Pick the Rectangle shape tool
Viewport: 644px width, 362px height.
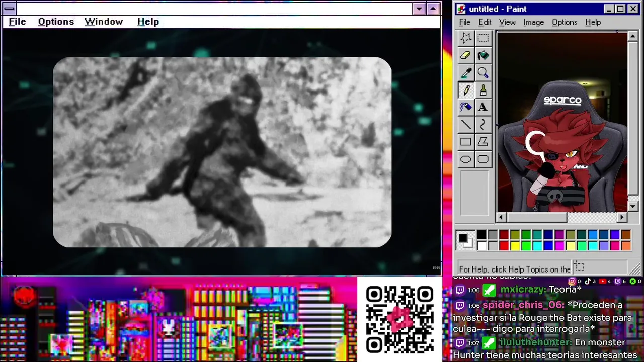click(466, 142)
